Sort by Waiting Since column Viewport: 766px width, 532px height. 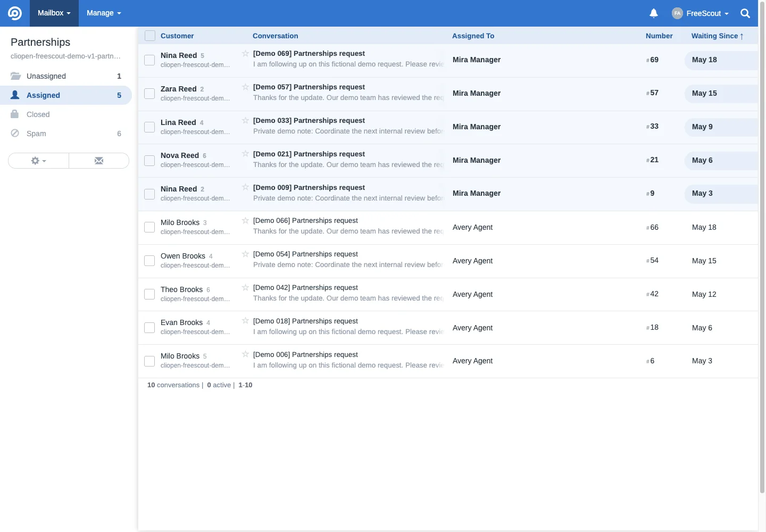click(717, 36)
